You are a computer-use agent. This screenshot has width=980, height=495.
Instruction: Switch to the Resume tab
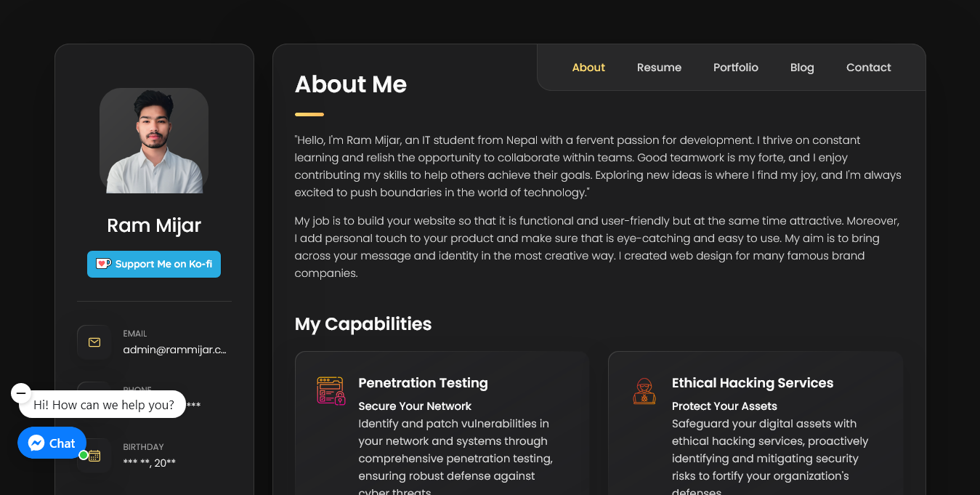coord(659,68)
